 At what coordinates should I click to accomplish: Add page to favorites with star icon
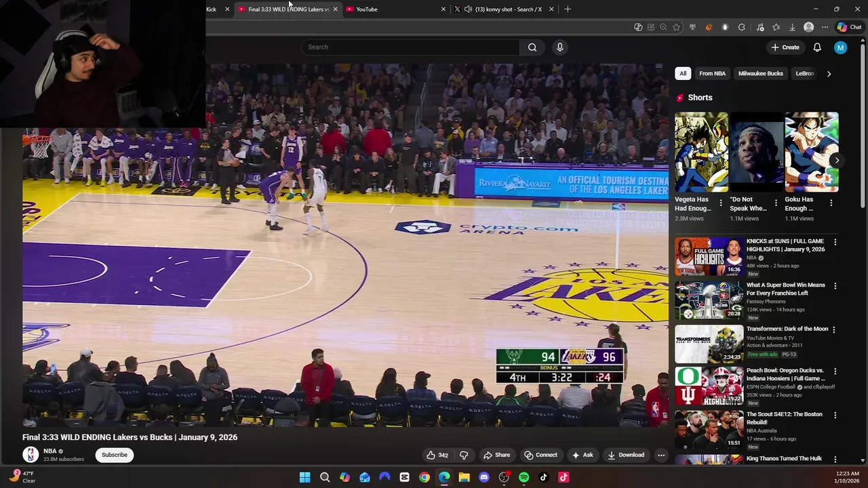676,27
